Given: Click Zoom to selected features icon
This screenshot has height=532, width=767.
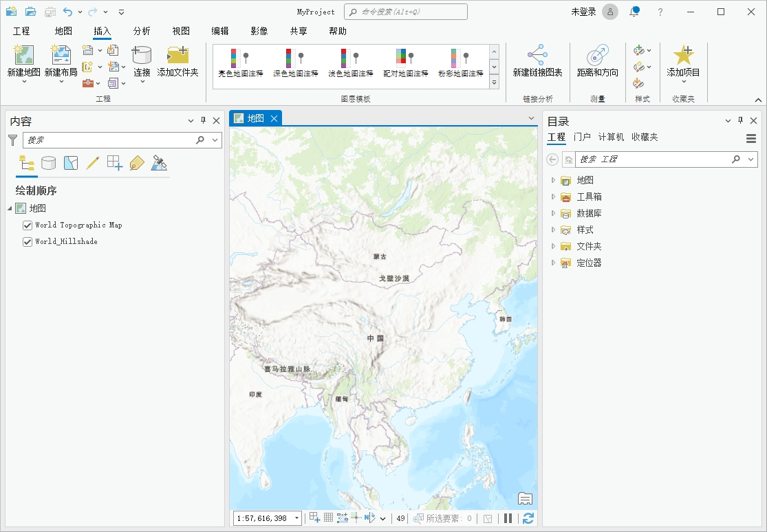Looking at the screenshot, I should 418,518.
